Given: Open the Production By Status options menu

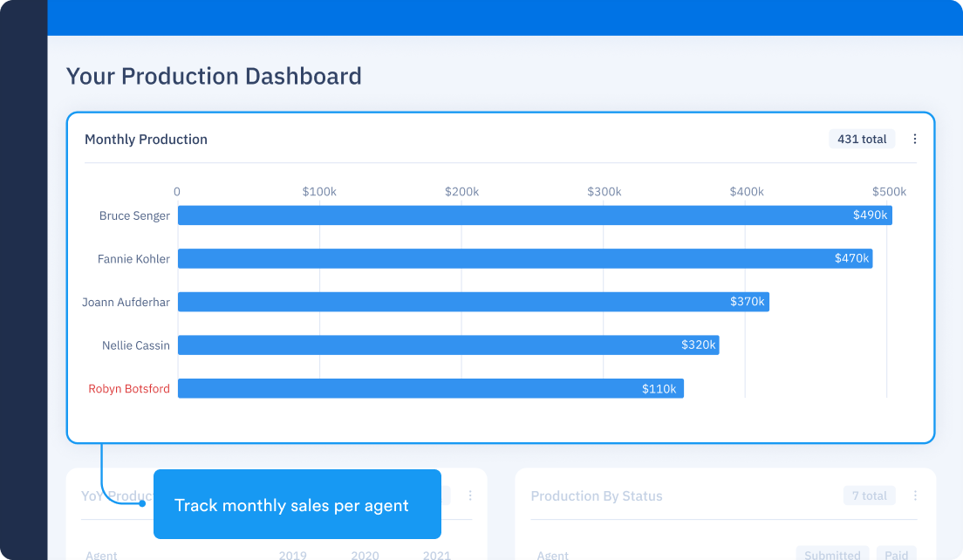Looking at the screenshot, I should coord(915,496).
